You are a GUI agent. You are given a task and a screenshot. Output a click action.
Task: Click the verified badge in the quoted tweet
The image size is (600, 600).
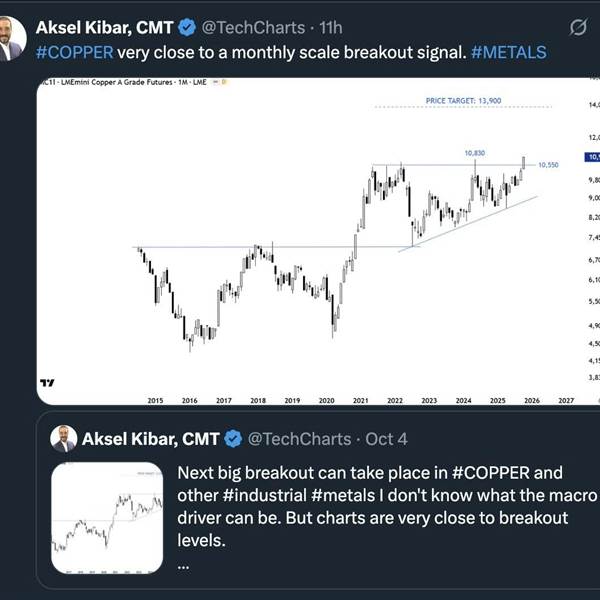232,438
